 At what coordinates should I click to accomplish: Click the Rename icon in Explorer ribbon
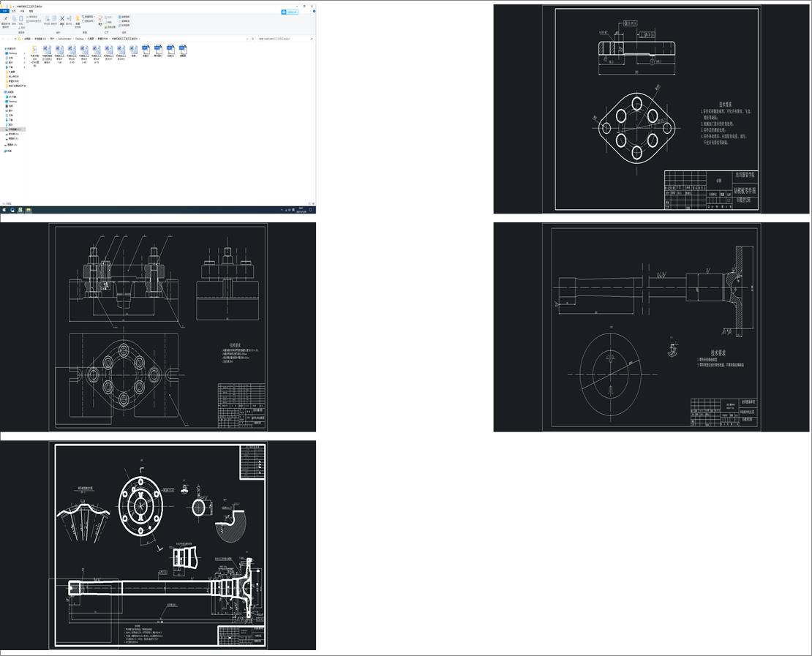[69, 18]
